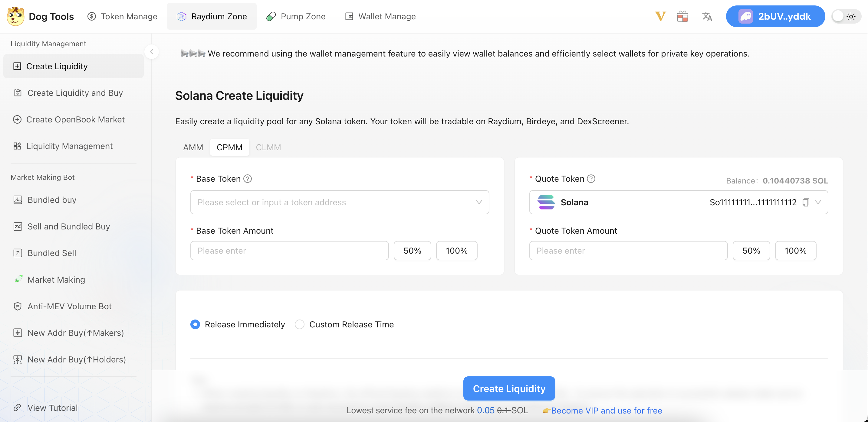Set Quote Token Amount to 100%
This screenshot has width=868, height=422.
click(x=796, y=251)
